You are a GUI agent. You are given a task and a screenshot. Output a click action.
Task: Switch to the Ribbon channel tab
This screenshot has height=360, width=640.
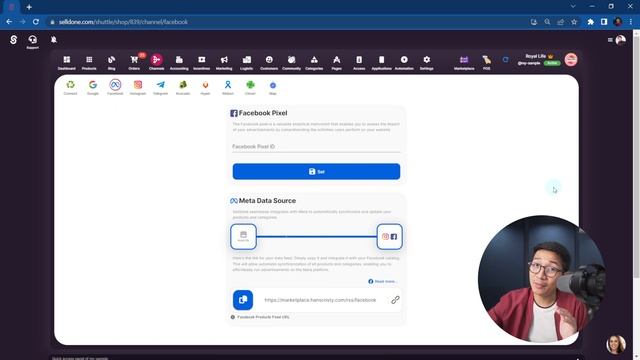[x=228, y=87]
